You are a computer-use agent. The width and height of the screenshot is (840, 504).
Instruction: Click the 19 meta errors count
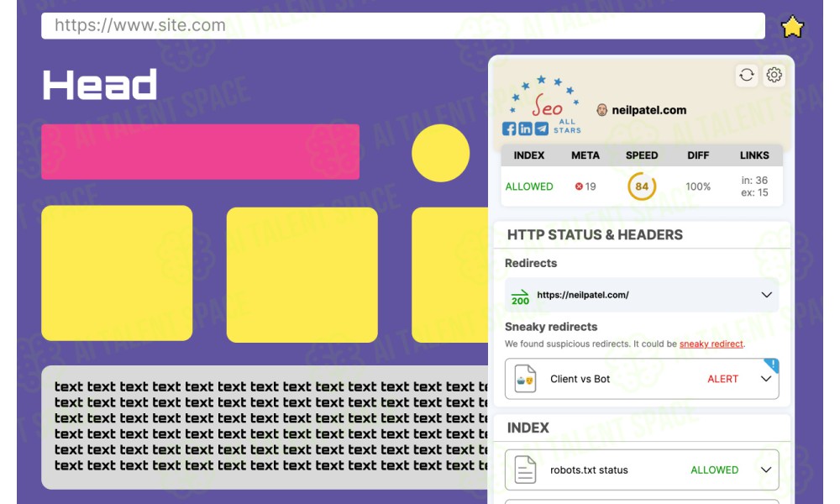[x=591, y=186]
